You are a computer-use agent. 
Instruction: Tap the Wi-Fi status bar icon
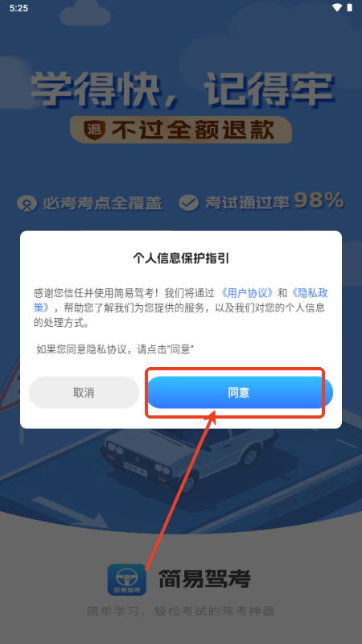(337, 8)
